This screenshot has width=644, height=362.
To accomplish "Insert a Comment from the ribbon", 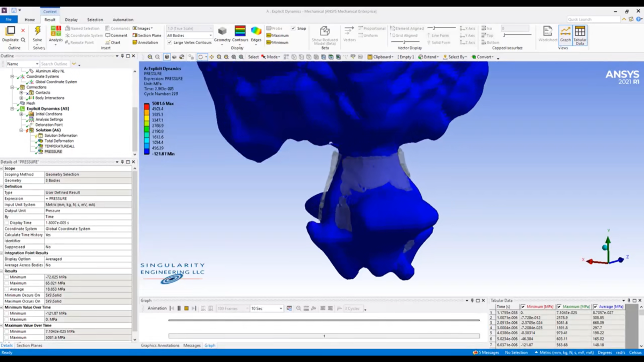I will (x=116, y=35).
